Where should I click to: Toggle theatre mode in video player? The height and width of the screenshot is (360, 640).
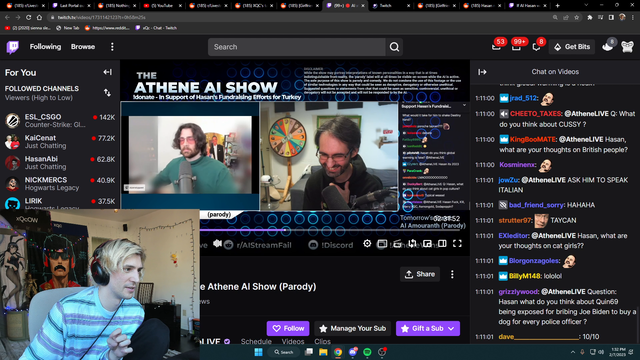click(x=442, y=244)
